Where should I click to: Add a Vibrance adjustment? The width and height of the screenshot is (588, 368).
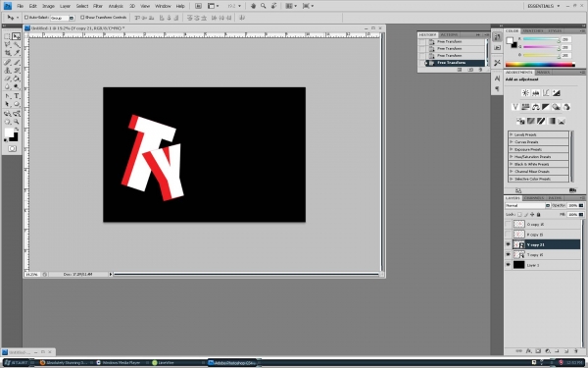(x=515, y=107)
